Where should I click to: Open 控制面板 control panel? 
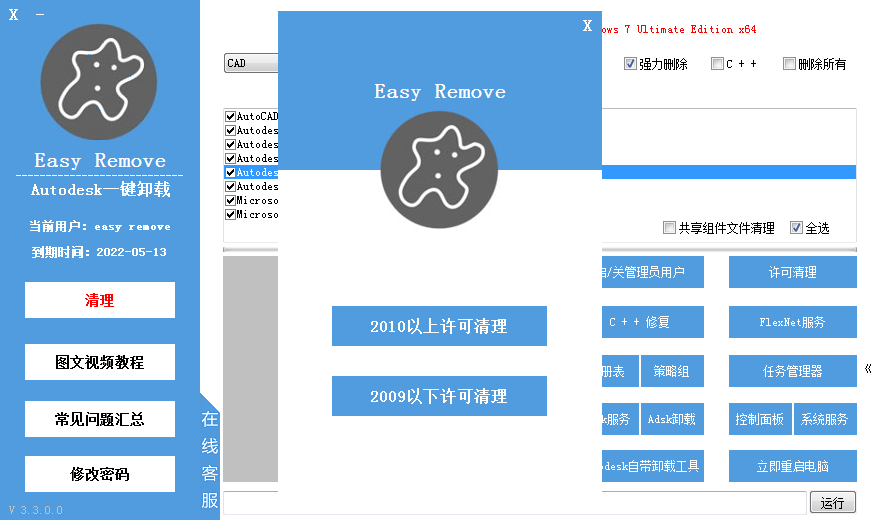point(760,419)
